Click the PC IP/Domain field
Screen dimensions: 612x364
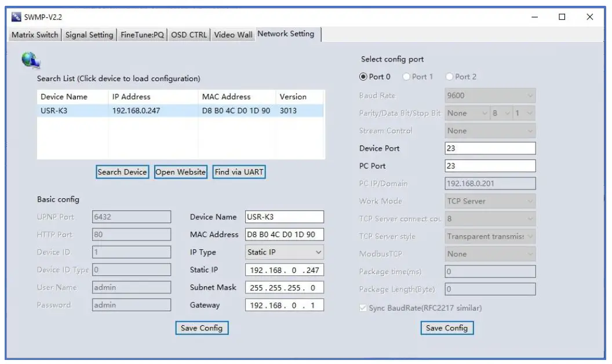point(490,184)
